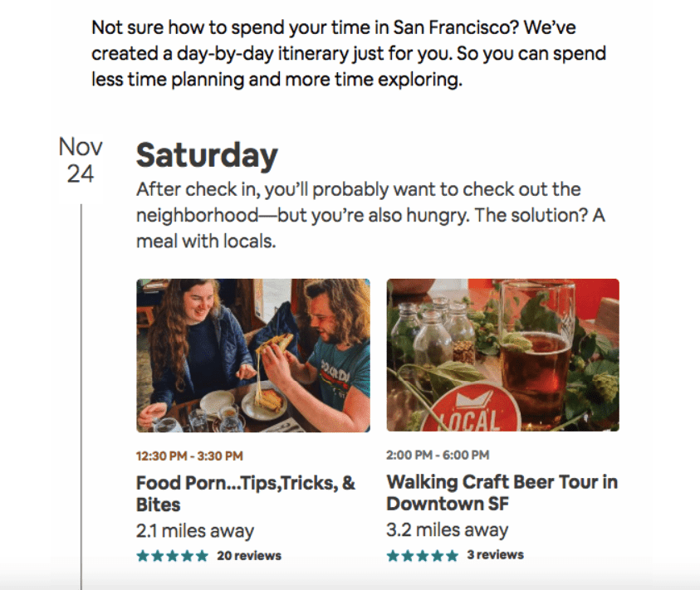
Task: Click the Walking Craft Beer Tour in Downtown SF title
Action: [502, 493]
